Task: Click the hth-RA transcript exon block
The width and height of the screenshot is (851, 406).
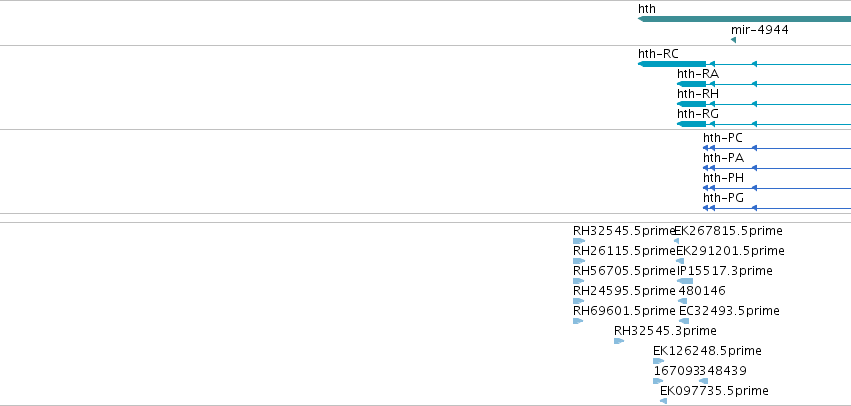Action: click(x=691, y=84)
